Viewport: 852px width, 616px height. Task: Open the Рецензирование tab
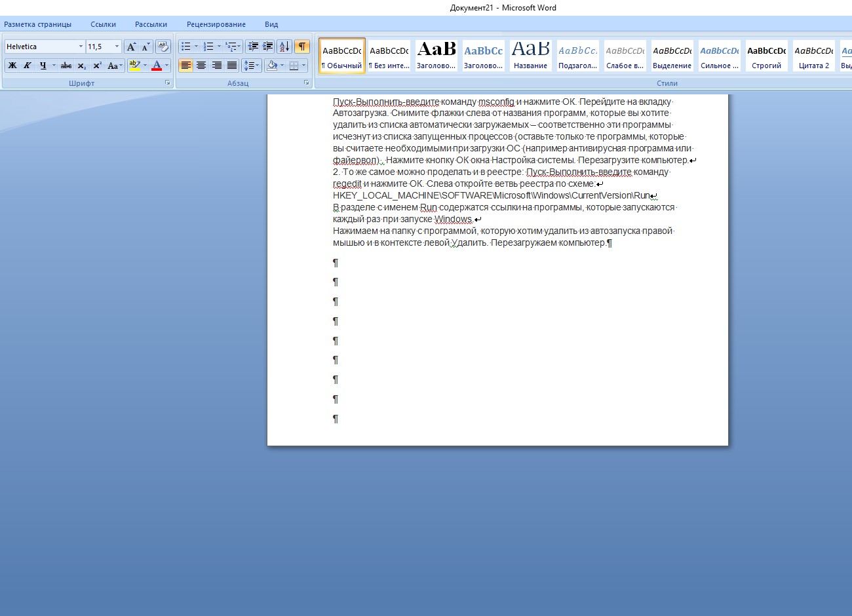(x=216, y=24)
